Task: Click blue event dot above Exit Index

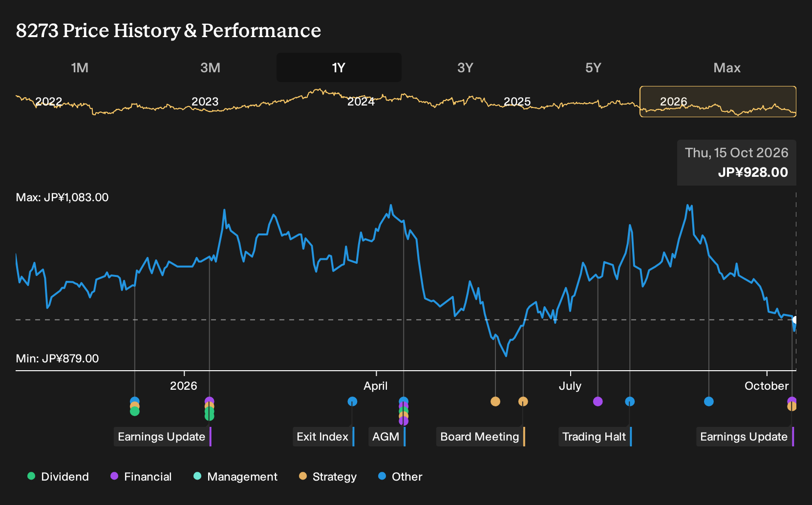Action: [x=352, y=401]
